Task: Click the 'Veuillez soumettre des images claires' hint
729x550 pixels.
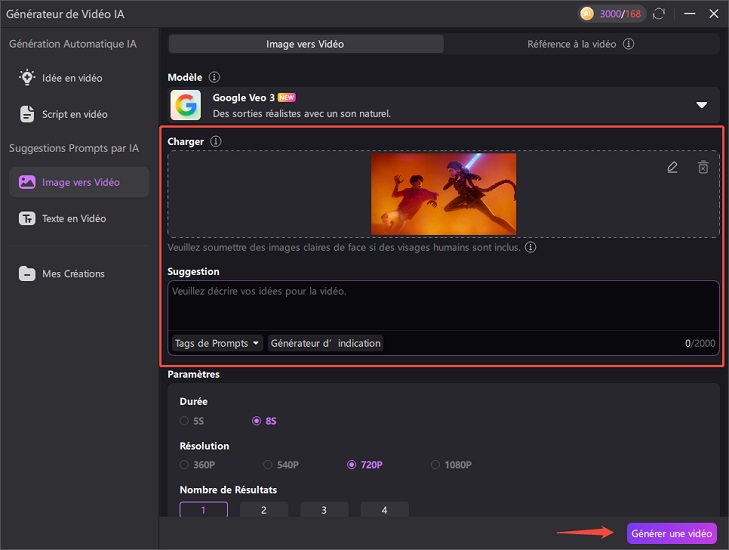Action: coord(344,247)
